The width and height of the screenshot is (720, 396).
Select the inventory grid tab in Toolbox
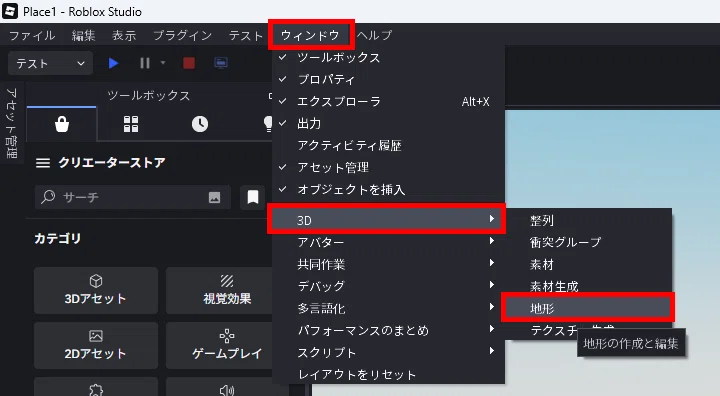[131, 124]
